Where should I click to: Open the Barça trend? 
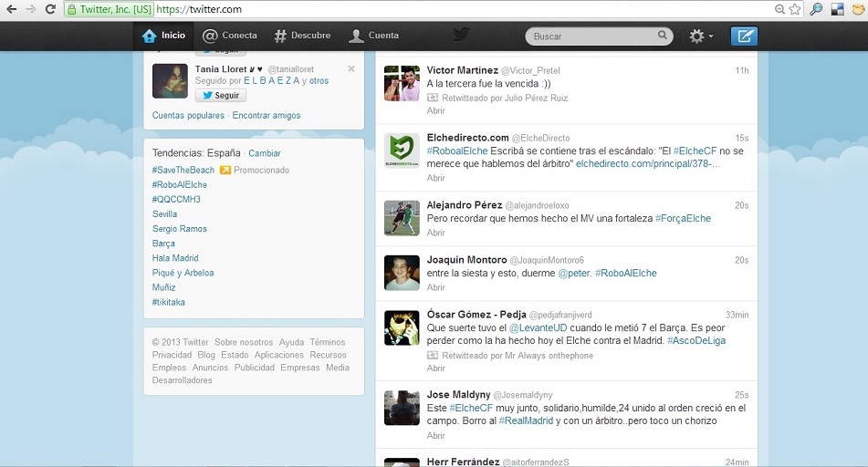pos(163,244)
